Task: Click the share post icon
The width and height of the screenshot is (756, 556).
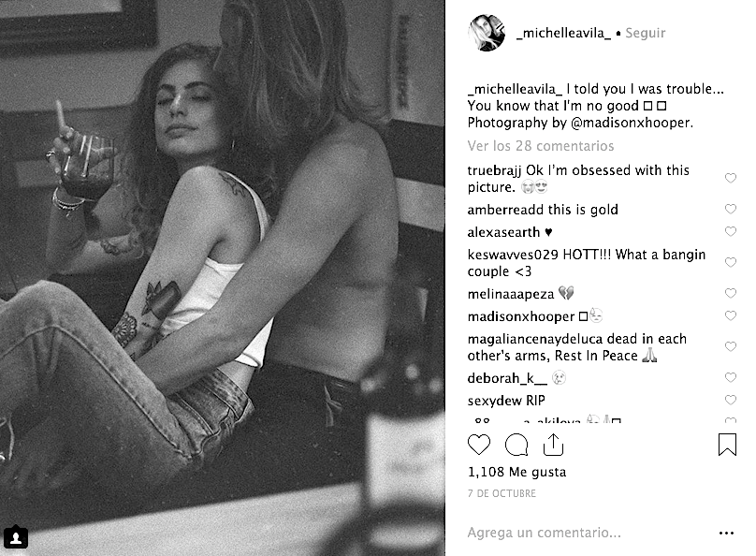Action: pyautogui.click(x=553, y=444)
